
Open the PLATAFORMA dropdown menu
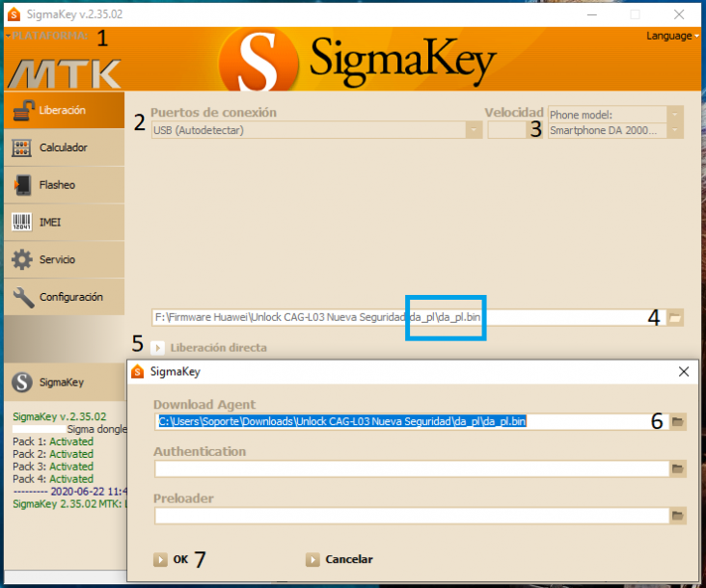tap(47, 36)
